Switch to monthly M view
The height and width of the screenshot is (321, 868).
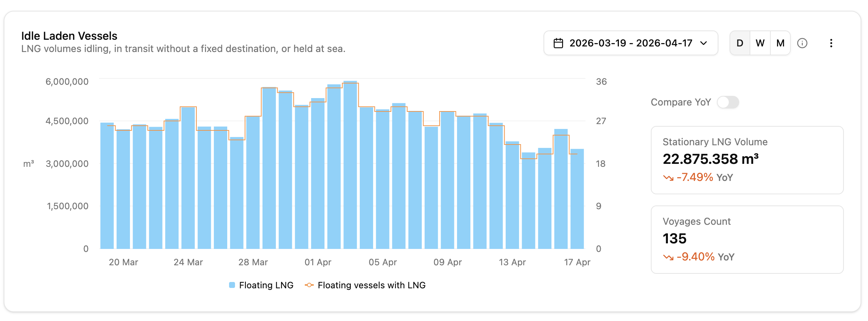(780, 43)
